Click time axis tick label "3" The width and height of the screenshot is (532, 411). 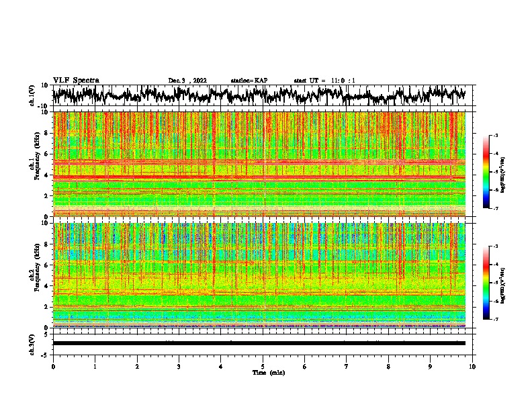[x=179, y=367]
